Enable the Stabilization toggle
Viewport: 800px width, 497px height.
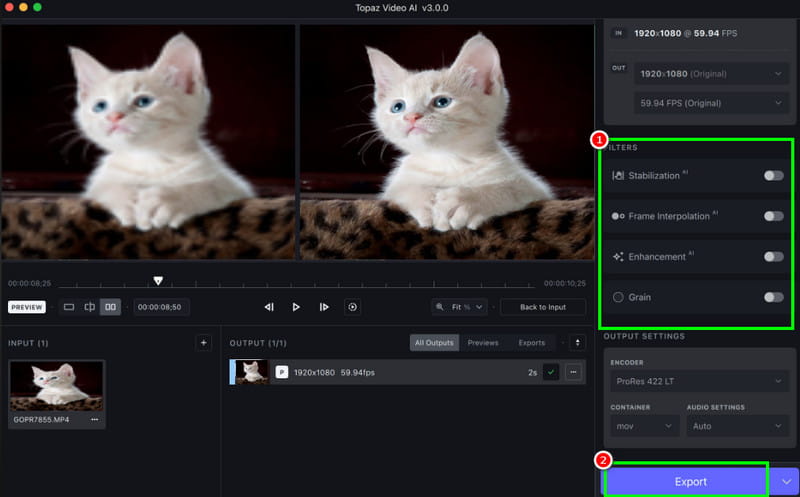coord(773,176)
